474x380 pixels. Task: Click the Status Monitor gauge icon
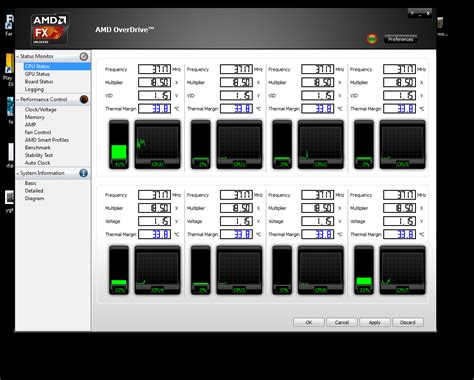(84, 56)
